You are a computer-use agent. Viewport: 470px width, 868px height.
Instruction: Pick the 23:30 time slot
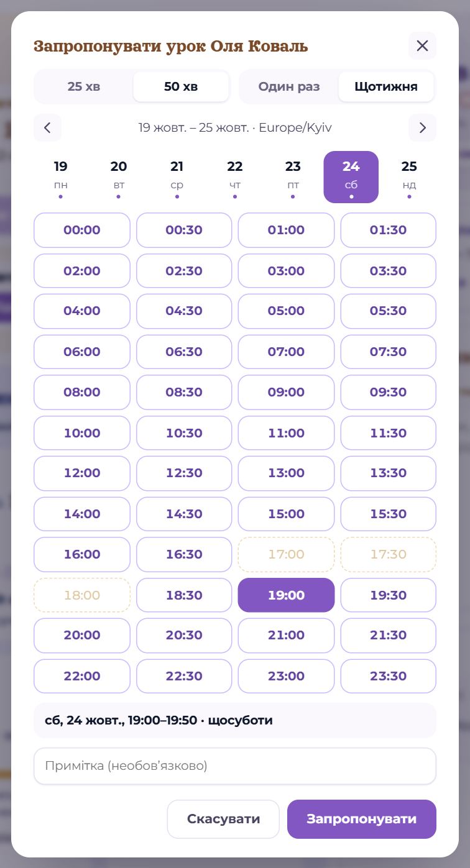(389, 676)
